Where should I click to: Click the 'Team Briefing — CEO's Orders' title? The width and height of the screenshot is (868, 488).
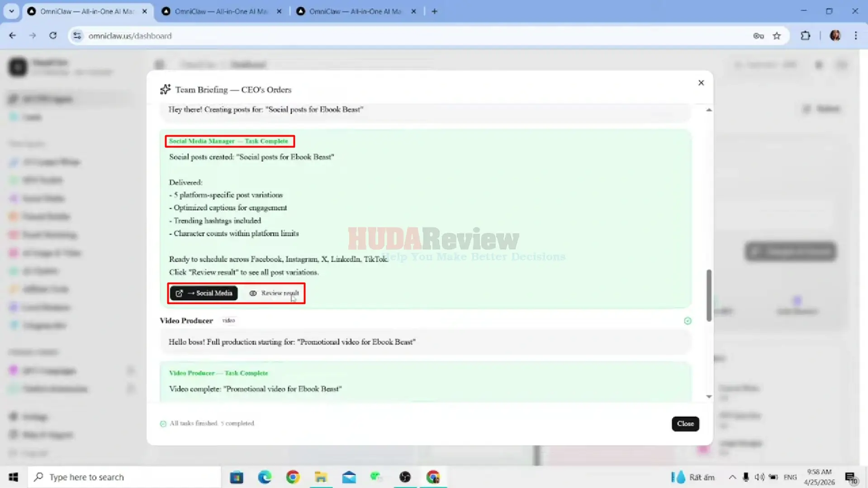point(233,90)
